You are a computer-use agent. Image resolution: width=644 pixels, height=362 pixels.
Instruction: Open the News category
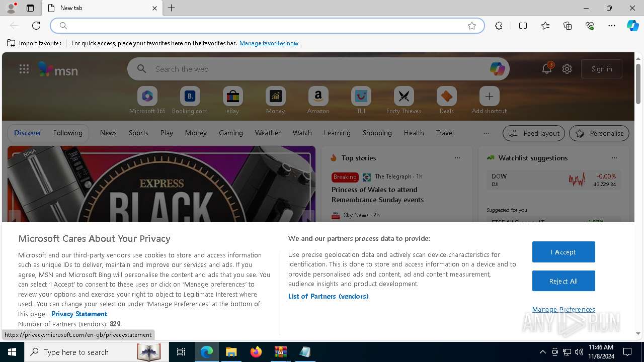pyautogui.click(x=108, y=133)
